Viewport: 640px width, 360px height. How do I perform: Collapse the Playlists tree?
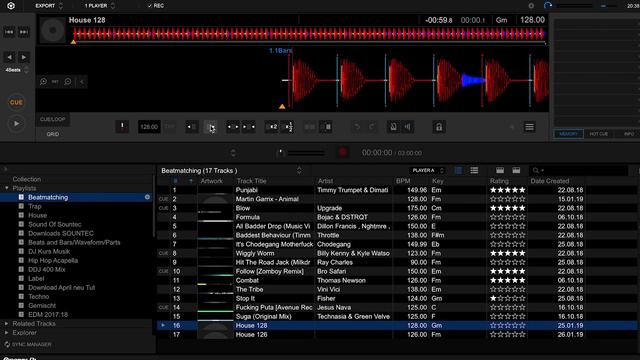(x=7, y=188)
